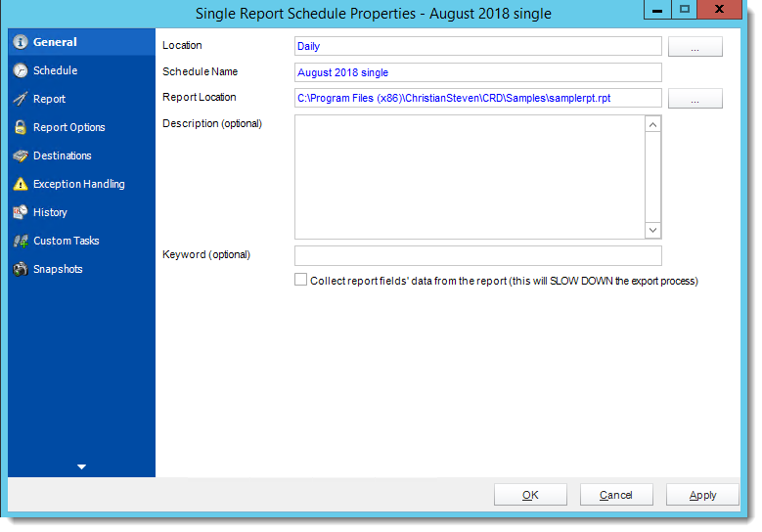Image resolution: width=762 pixels, height=532 pixels.
Task: Open the Report Options section
Action: click(x=81, y=127)
